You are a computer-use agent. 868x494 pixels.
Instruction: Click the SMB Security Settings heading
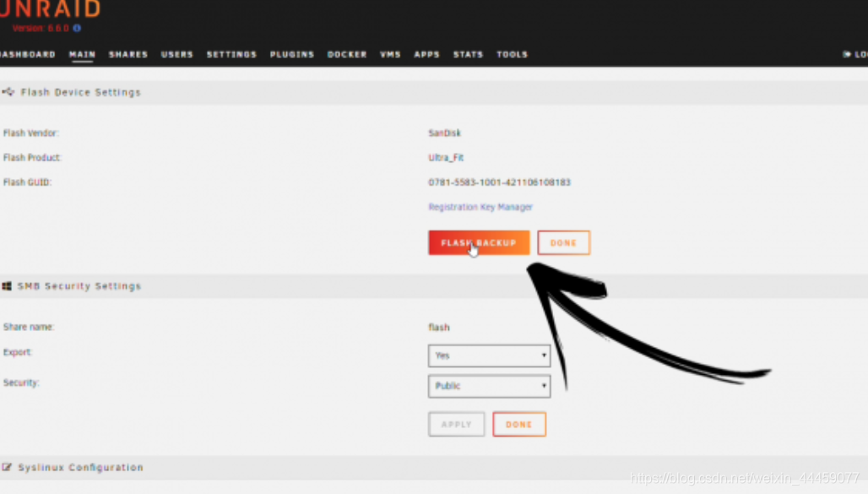79,285
